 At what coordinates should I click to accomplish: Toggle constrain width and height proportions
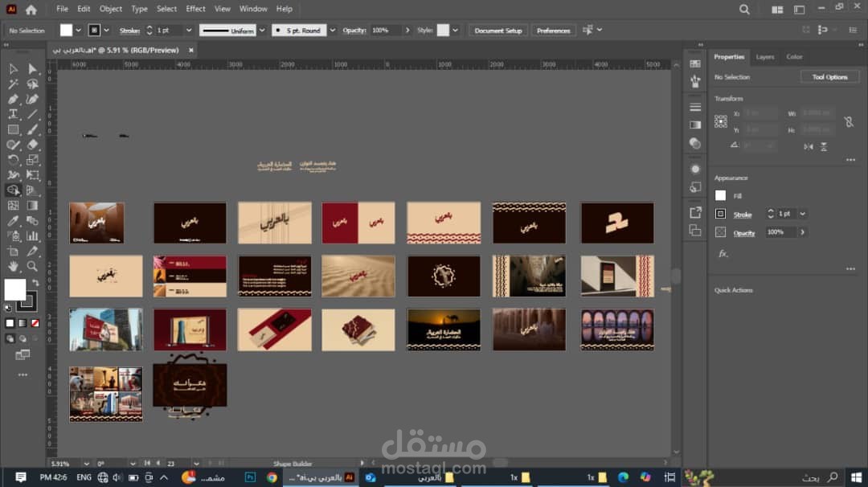coord(849,122)
